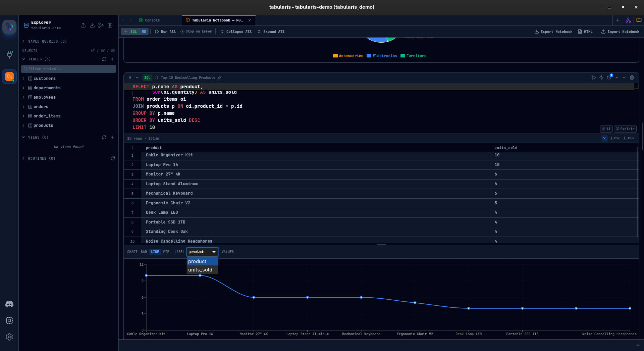Select units_sold in label dropdown

coord(200,270)
